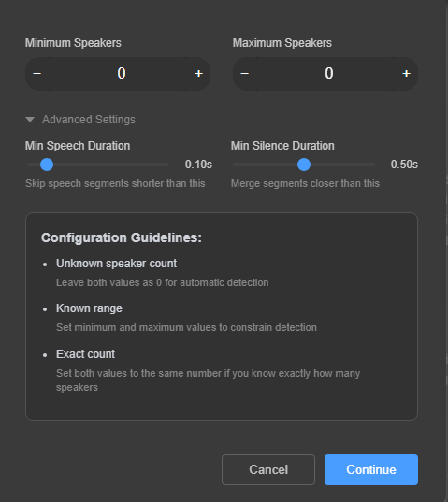Click the 0.10s speech duration value
Image resolution: width=448 pixels, height=502 pixels.
pyautogui.click(x=198, y=165)
